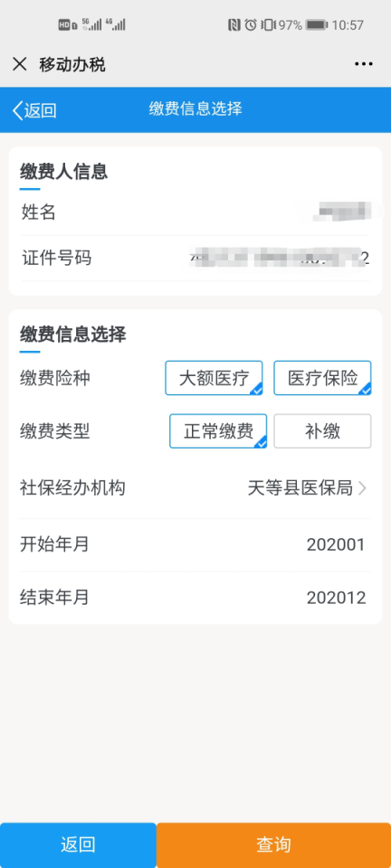Viewport: 391px width, 868px height.
Task: Tap the 移动办税 title text
Action: coord(72,65)
